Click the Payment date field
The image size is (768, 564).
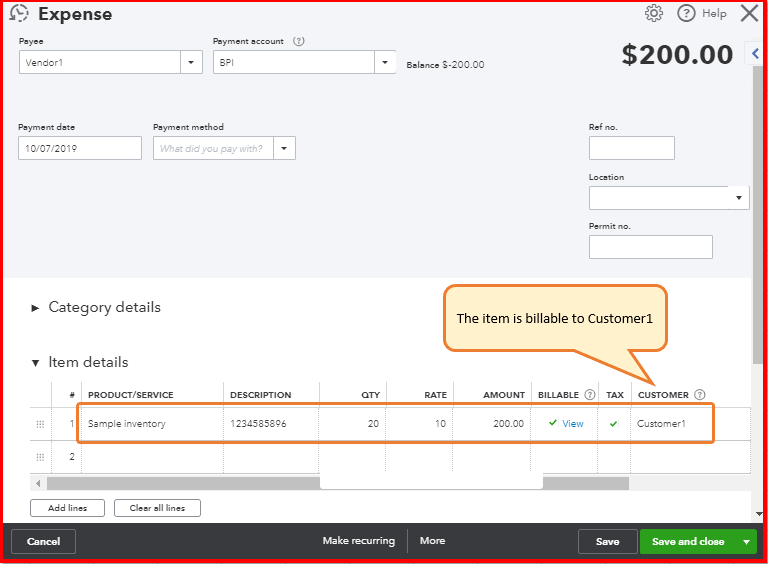point(80,148)
